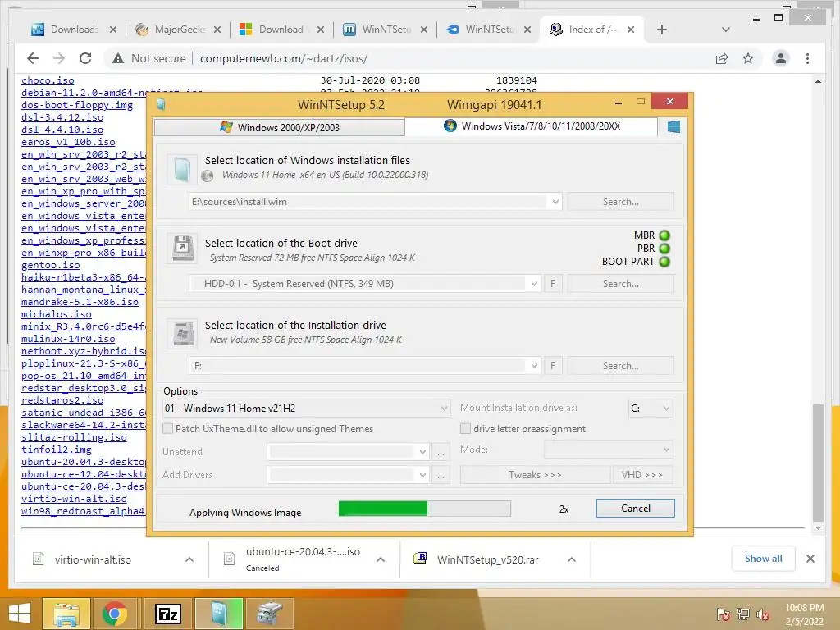Expand the WinNTSetup_v520.rar download options
This screenshot has height=630, width=840.
pos(572,559)
